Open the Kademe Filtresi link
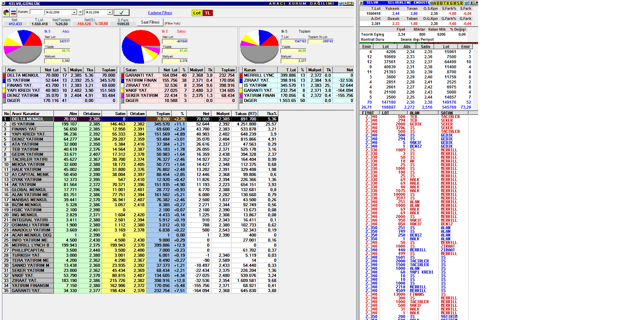Viewport: 644px width, 320px height. (160, 13)
